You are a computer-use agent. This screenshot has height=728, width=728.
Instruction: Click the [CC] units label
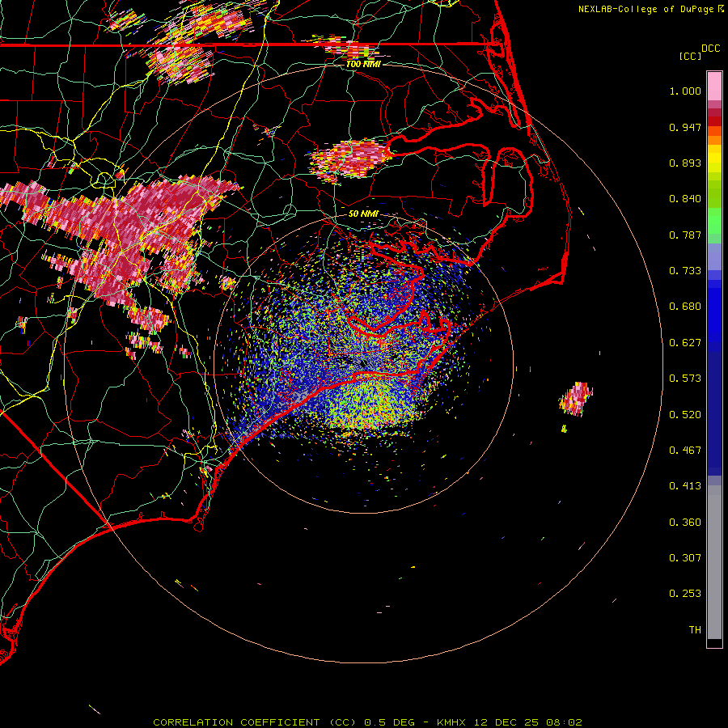tap(690, 56)
